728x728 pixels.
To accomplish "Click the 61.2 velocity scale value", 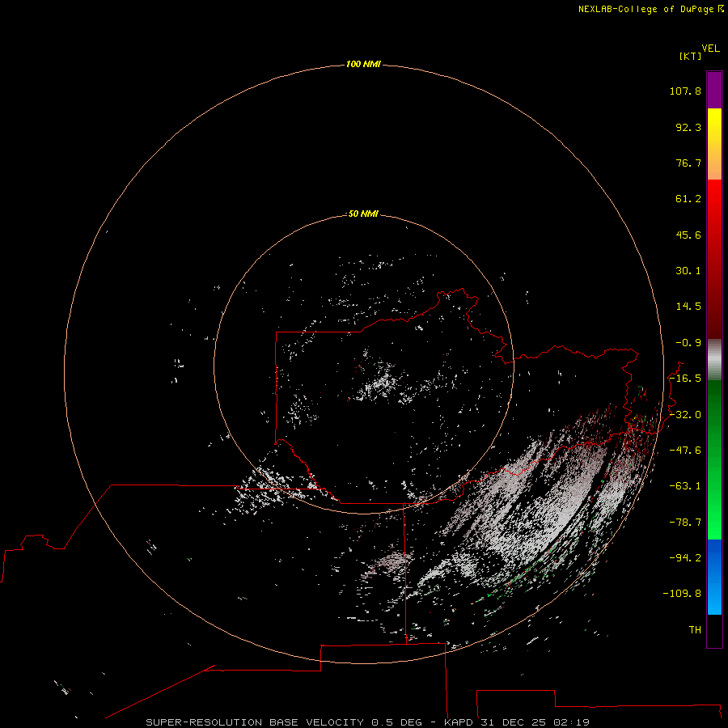I will [688, 199].
